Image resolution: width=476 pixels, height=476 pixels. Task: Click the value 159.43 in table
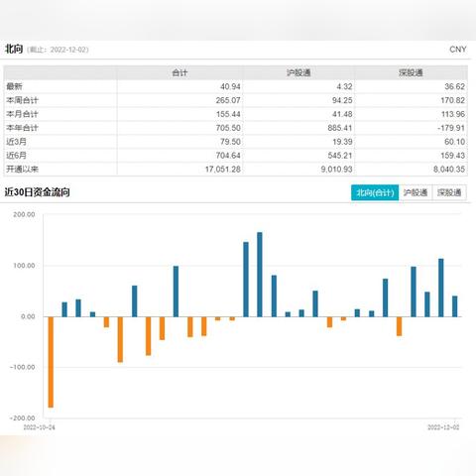[452, 156]
